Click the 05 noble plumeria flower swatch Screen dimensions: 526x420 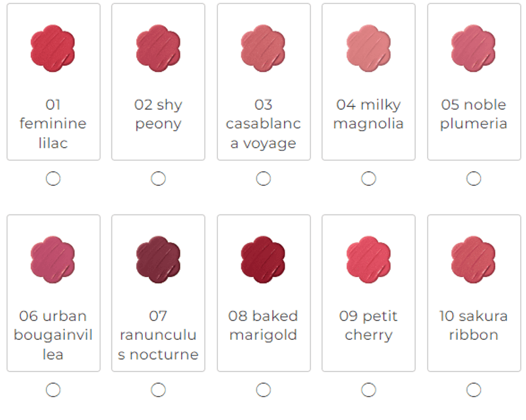(474, 48)
